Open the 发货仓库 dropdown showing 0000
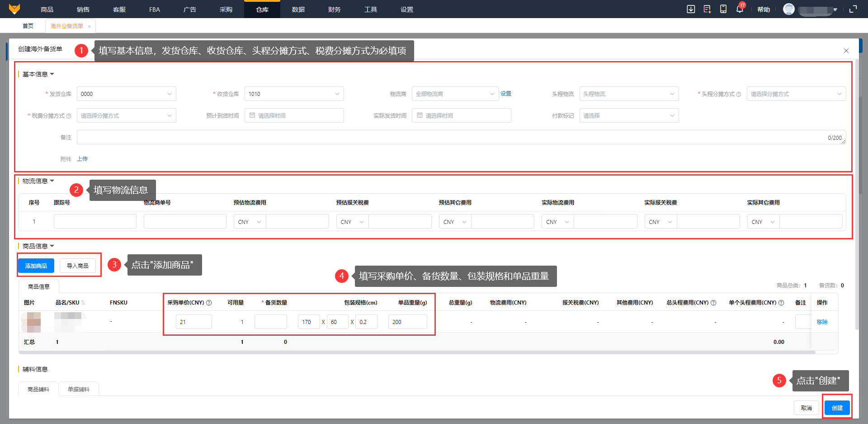This screenshot has height=424, width=868. tap(126, 94)
